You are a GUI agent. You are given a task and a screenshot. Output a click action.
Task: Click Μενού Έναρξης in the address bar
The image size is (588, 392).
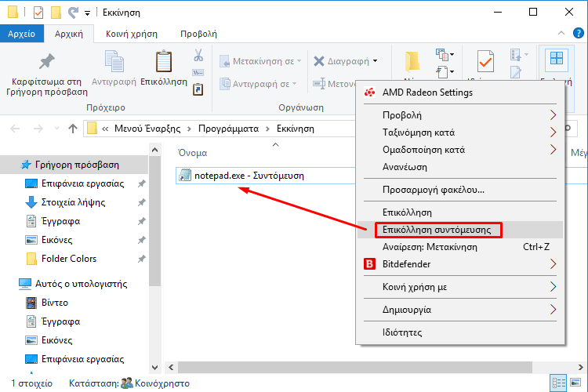point(147,129)
